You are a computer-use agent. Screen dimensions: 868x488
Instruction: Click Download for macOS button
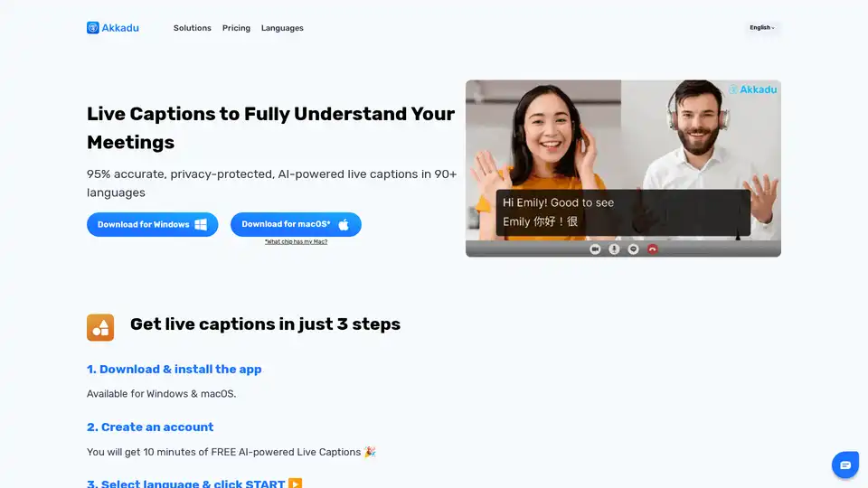pyautogui.click(x=296, y=224)
